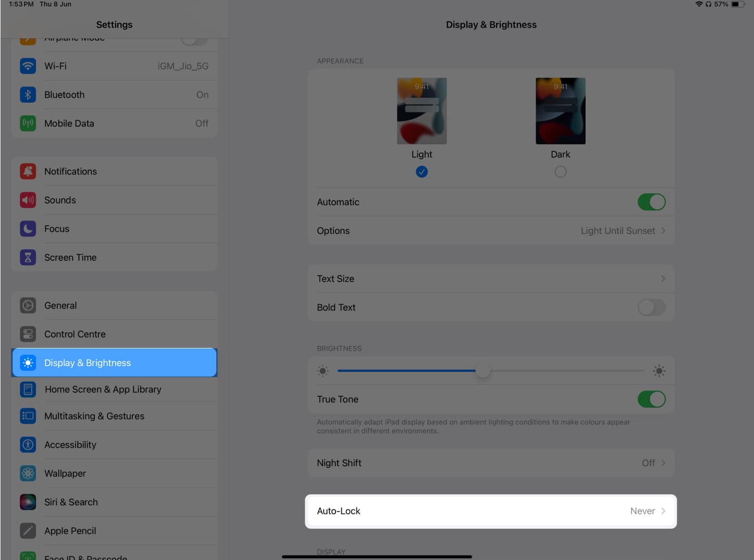Tap the Wallpaper flower icon
Screen dimensions: 754x560
click(28, 473)
